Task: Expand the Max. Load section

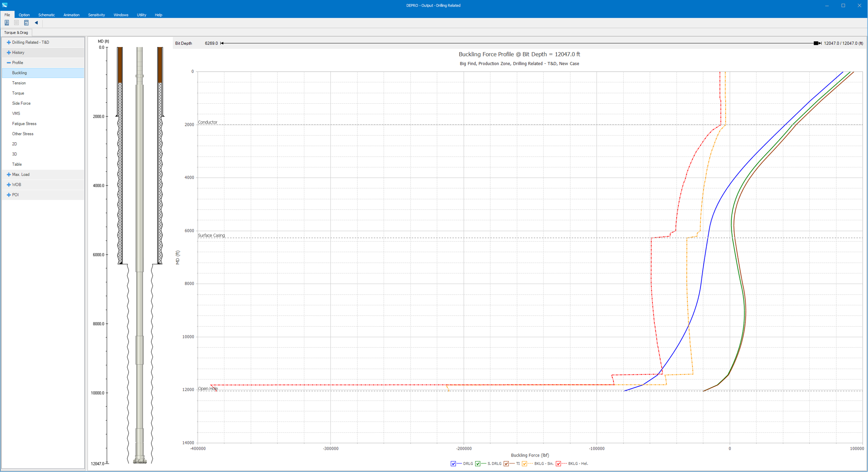Action: click(9, 175)
